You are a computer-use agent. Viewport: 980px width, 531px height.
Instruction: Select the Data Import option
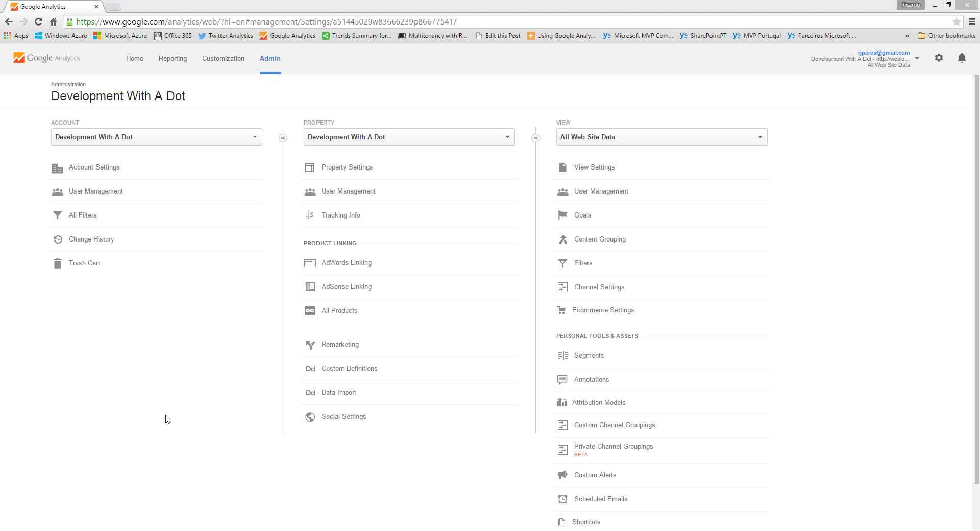click(x=338, y=392)
